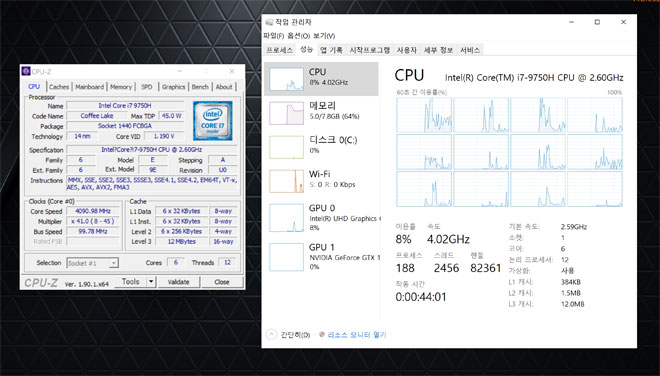Screen dimensions: 660x376
Task: Open the Tools dropdown arrow in CPU-Z
Action: pyautogui.click(x=152, y=282)
